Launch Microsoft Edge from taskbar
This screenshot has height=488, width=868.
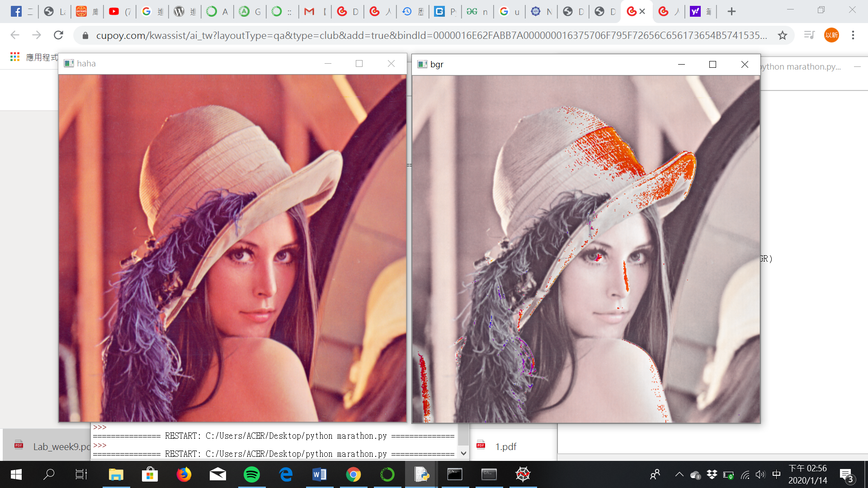(x=286, y=474)
